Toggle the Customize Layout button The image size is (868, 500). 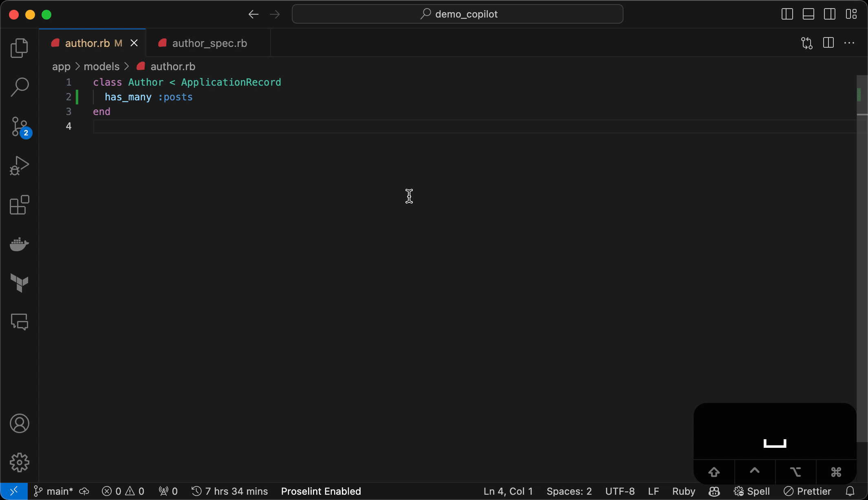(851, 13)
